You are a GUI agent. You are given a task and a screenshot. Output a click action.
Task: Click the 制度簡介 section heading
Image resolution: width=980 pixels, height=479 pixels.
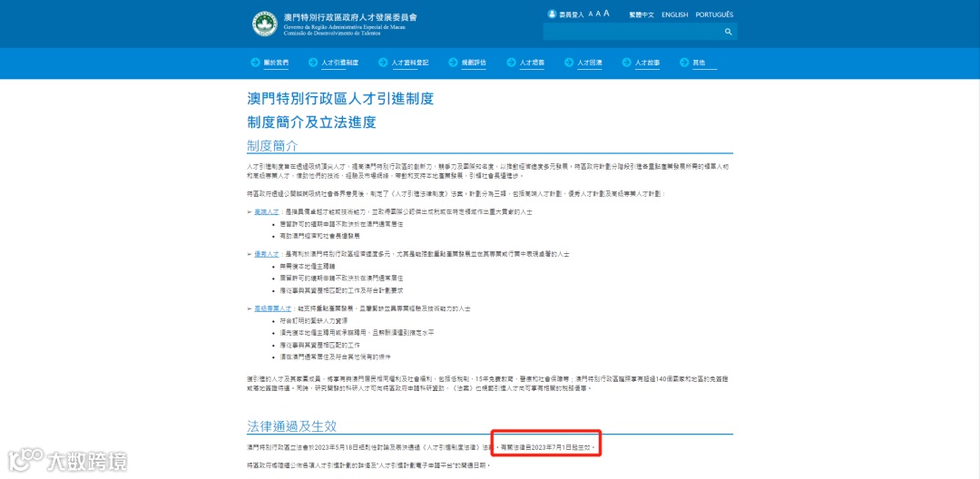(272, 145)
